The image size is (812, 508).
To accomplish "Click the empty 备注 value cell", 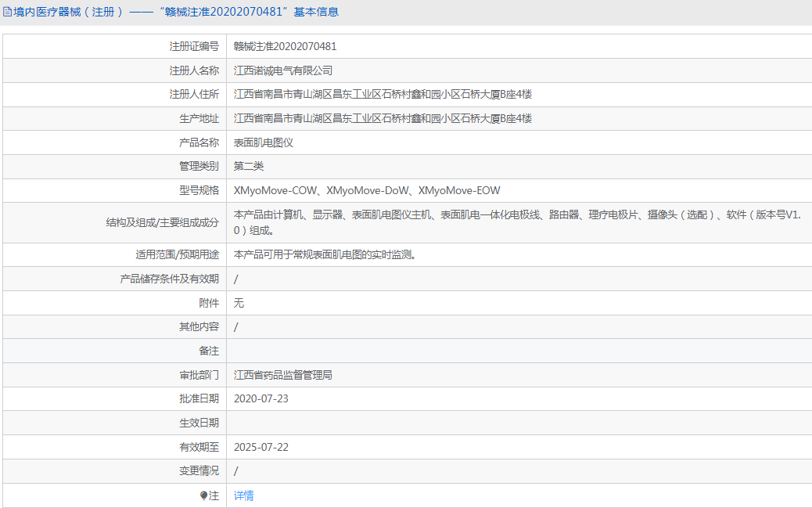I will 516,351.
